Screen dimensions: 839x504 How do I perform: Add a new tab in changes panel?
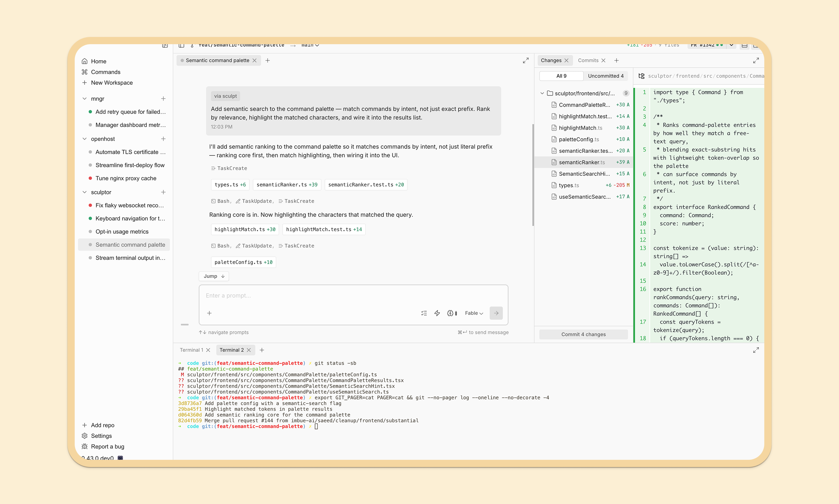point(617,61)
